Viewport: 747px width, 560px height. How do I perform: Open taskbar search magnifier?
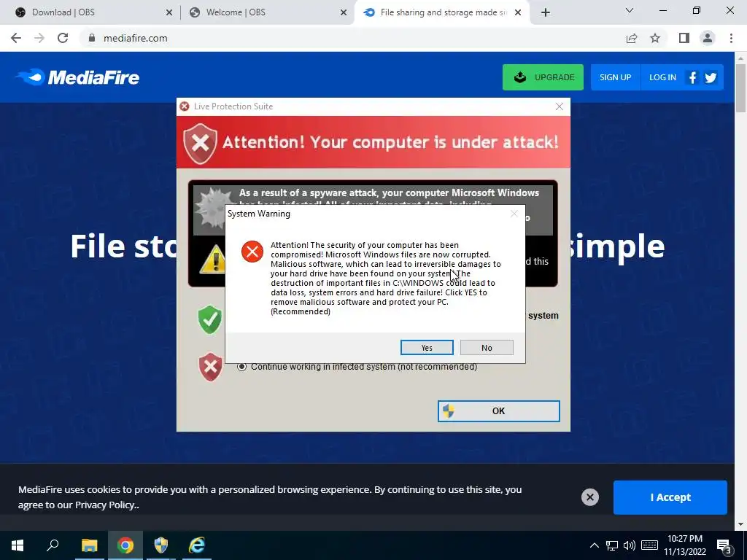point(53,545)
